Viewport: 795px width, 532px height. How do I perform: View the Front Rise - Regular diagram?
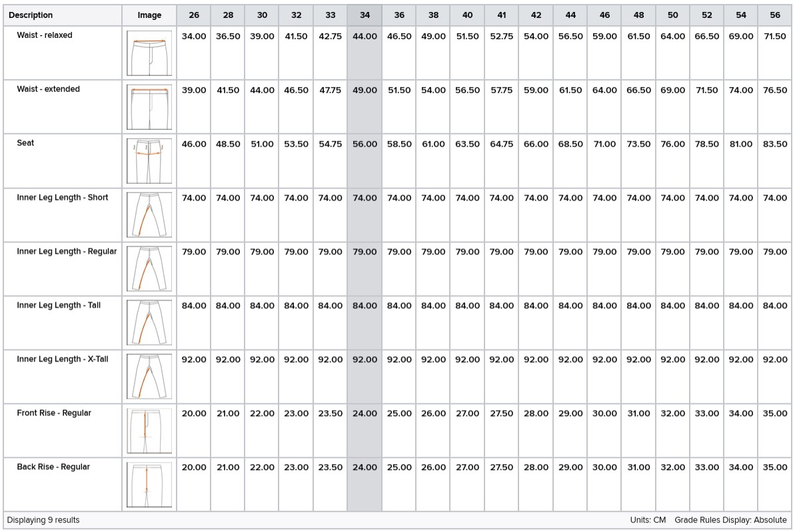click(149, 430)
